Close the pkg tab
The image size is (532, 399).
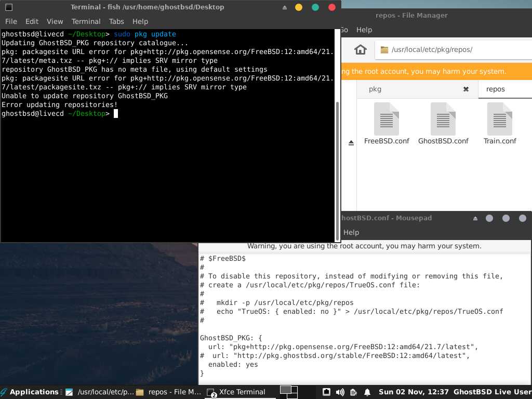[x=466, y=89]
